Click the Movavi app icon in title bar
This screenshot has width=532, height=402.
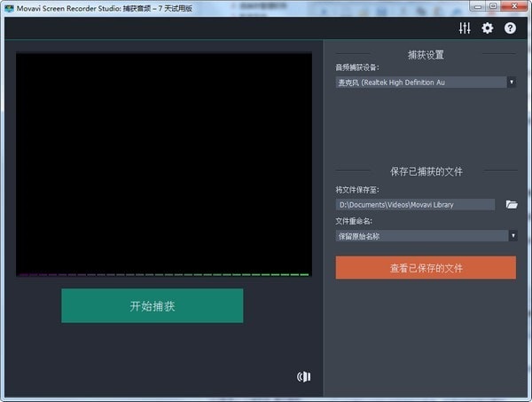pos(8,7)
